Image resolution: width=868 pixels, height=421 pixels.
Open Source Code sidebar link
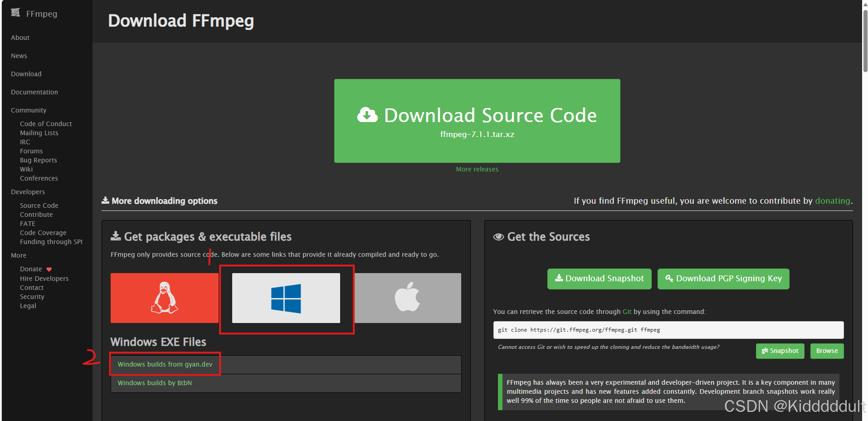pyautogui.click(x=39, y=206)
